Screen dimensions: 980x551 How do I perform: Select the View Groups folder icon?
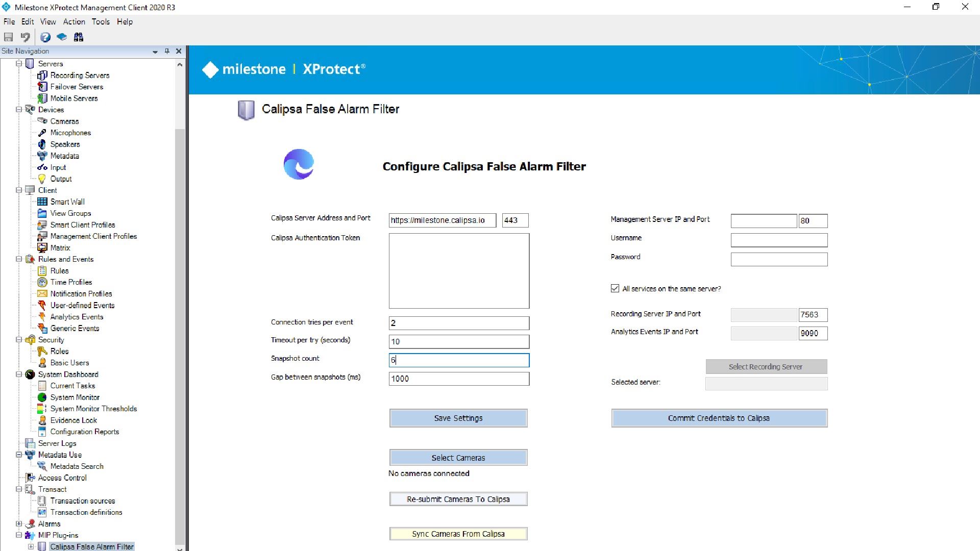[42, 213]
